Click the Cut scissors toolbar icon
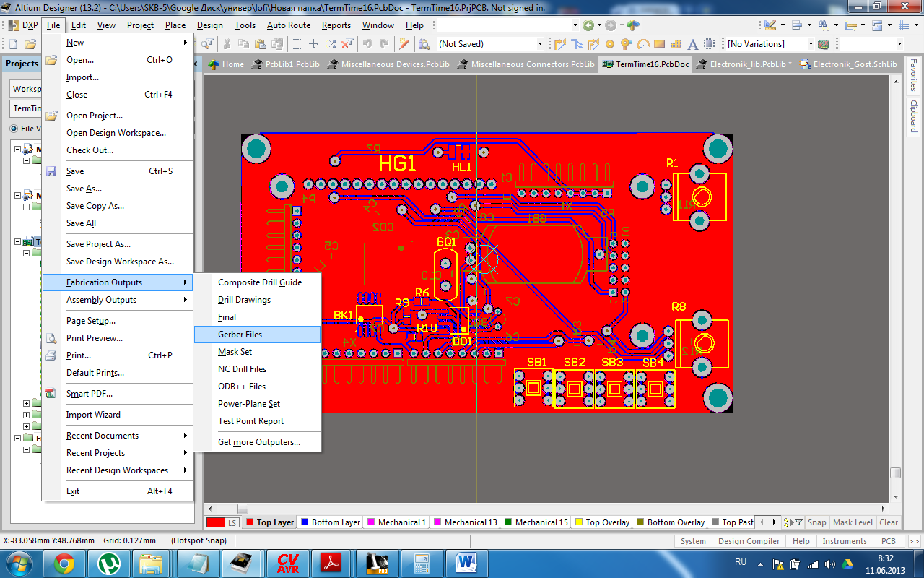 click(x=227, y=44)
